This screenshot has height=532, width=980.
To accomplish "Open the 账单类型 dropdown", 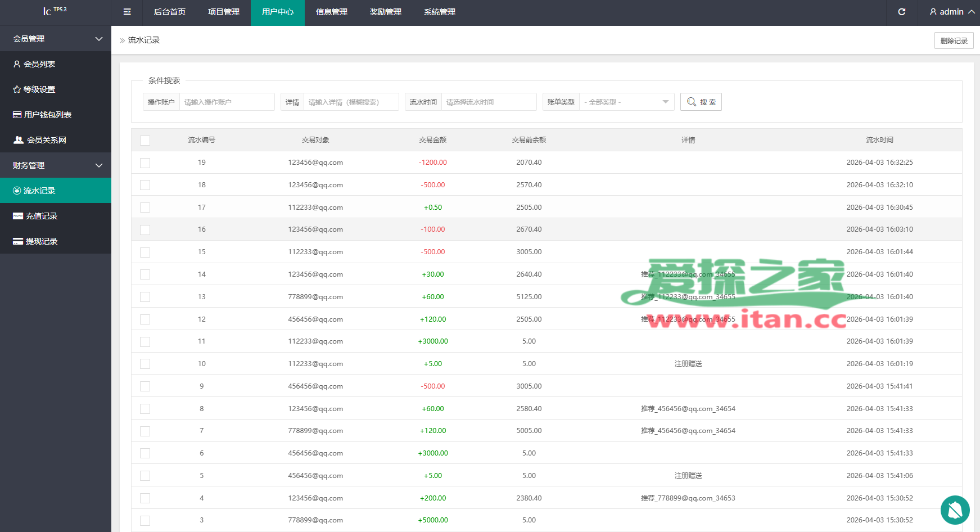I will point(626,102).
